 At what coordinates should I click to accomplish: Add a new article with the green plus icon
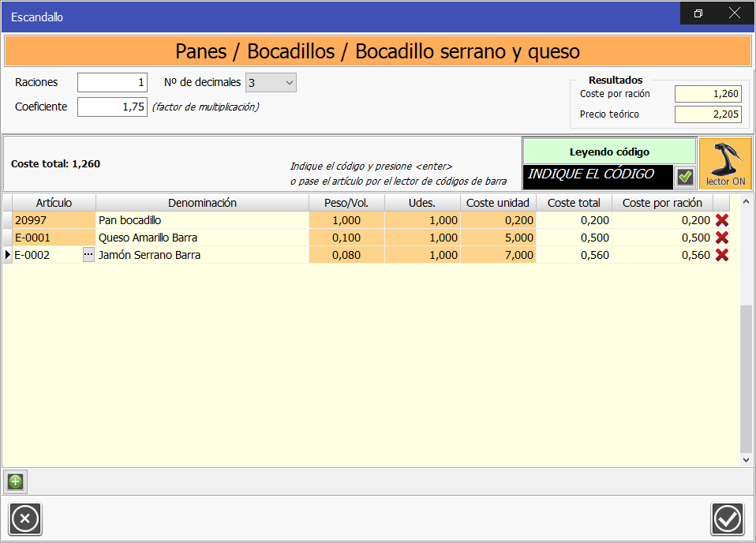[x=15, y=481]
